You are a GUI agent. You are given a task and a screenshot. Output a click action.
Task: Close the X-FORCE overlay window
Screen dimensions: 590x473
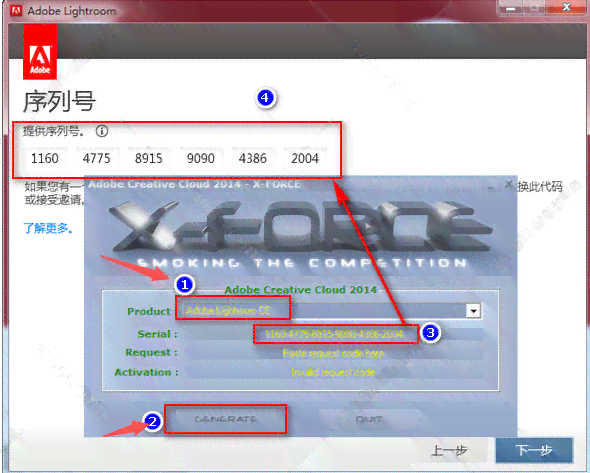pyautogui.click(x=509, y=184)
